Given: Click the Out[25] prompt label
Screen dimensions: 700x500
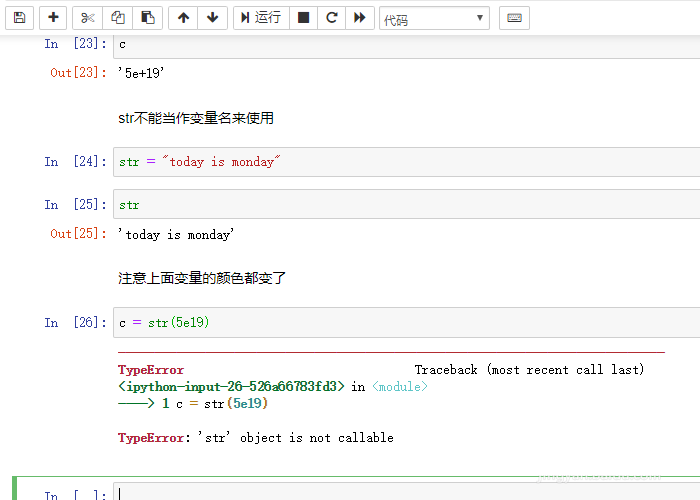Looking at the screenshot, I should point(78,233).
